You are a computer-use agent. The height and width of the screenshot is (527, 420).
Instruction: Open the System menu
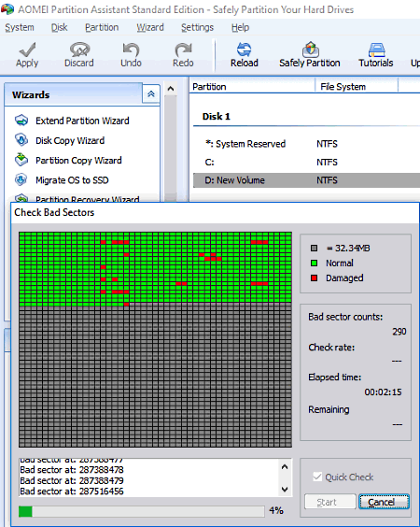20,27
